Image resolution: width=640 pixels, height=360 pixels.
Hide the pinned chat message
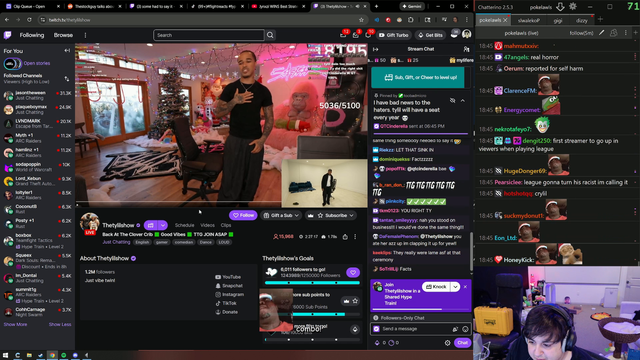[x=452, y=100]
